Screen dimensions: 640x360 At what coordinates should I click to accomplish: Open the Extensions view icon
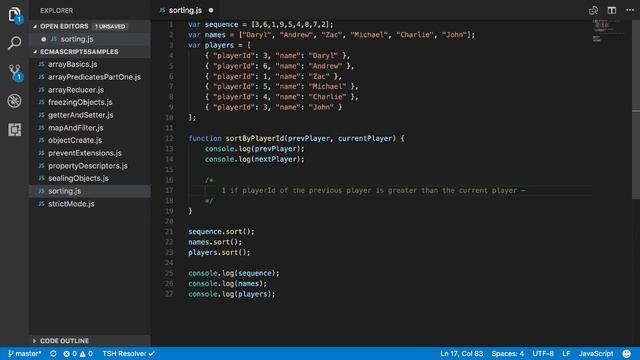tap(15, 130)
